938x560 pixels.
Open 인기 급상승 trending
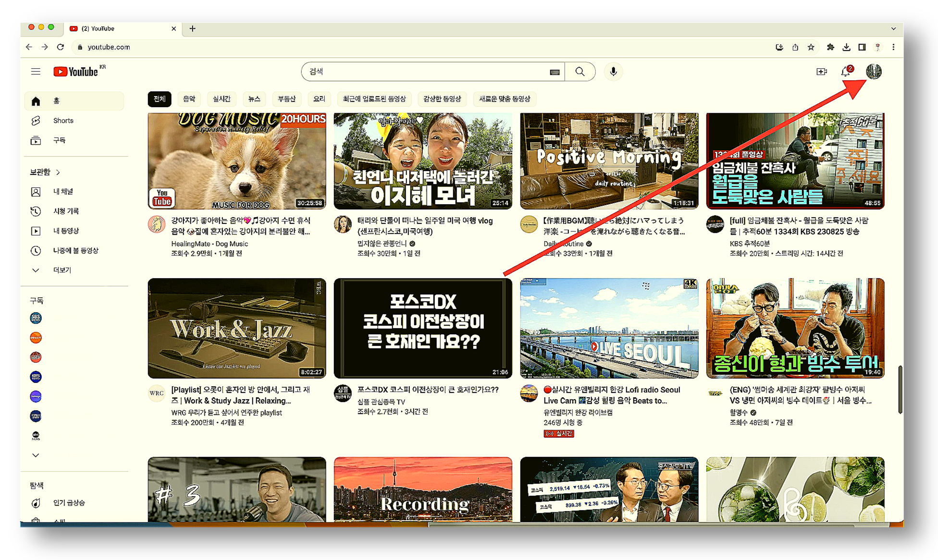tap(74, 503)
